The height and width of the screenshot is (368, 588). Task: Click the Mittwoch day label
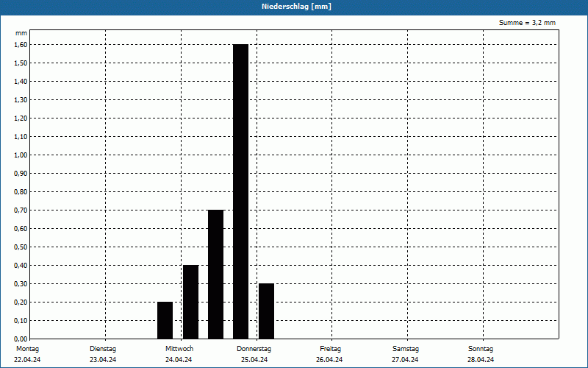coord(179,349)
